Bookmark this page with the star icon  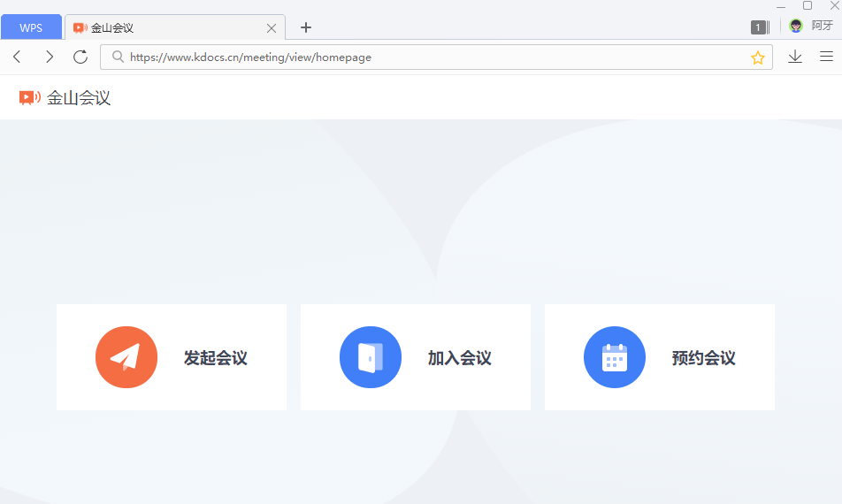tap(758, 57)
